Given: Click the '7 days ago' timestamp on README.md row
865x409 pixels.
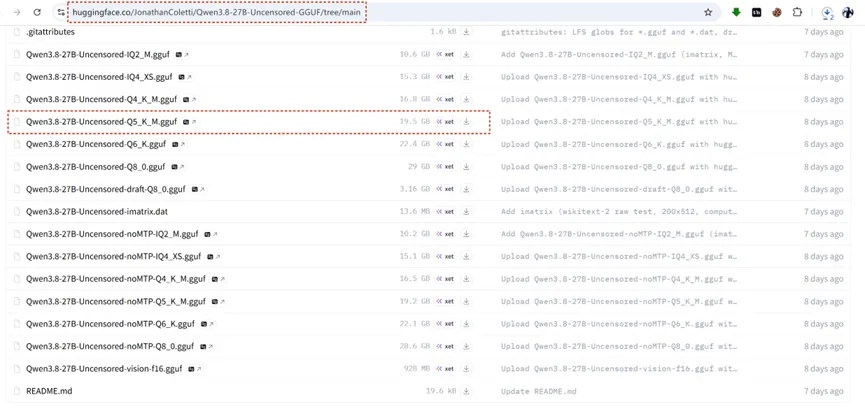Looking at the screenshot, I should coord(823,391).
